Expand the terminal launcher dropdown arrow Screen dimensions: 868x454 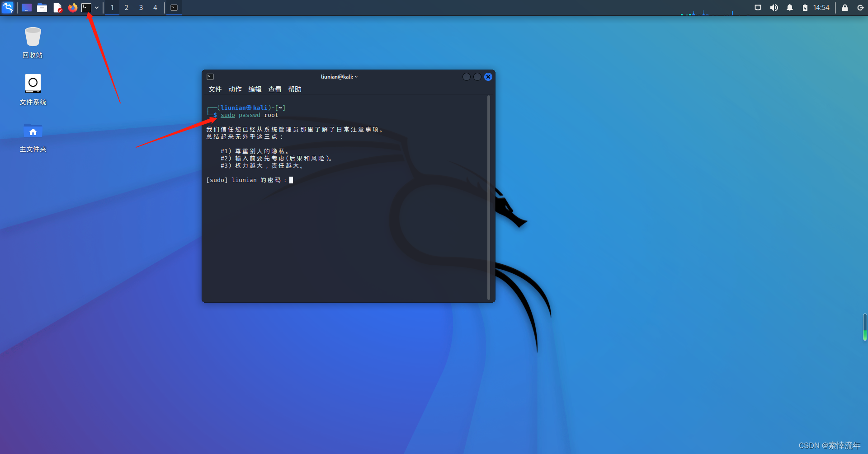(x=97, y=8)
